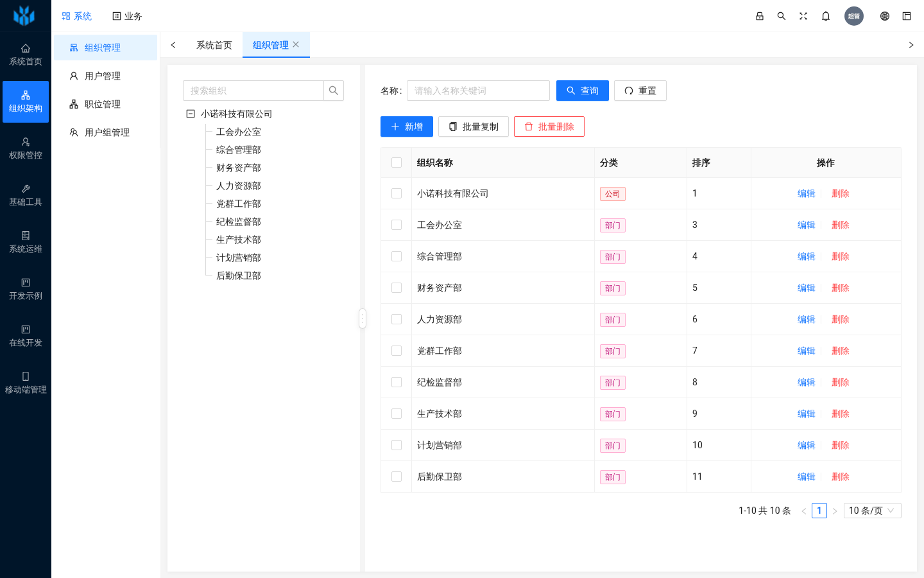Screen dimensions: 924x578
Task: Focus the 名称 keyword input field
Action: point(478,91)
